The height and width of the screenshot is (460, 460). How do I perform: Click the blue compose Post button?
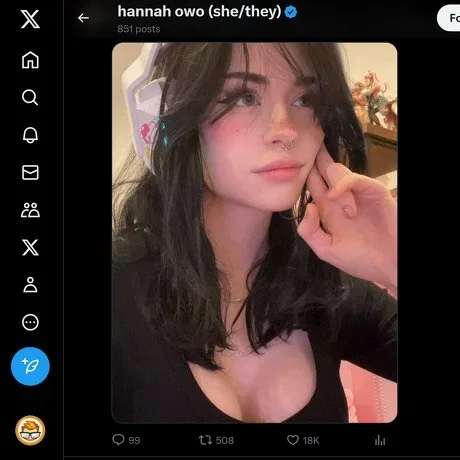[x=30, y=366]
